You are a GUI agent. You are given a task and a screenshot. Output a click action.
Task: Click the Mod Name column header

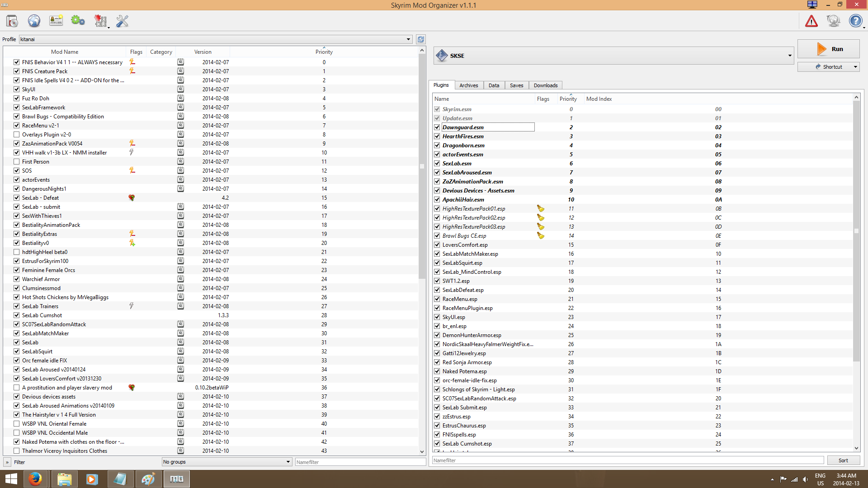(x=65, y=52)
